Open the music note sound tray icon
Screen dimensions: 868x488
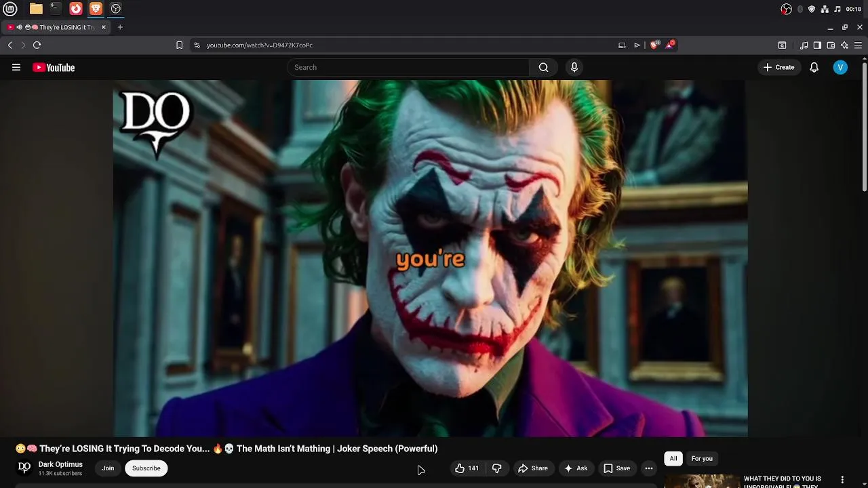click(837, 9)
